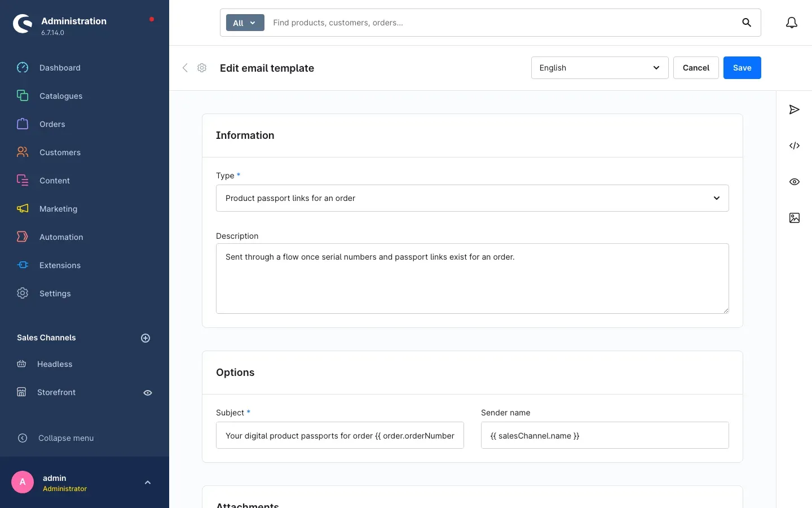Go to Automation menu item

click(61, 237)
